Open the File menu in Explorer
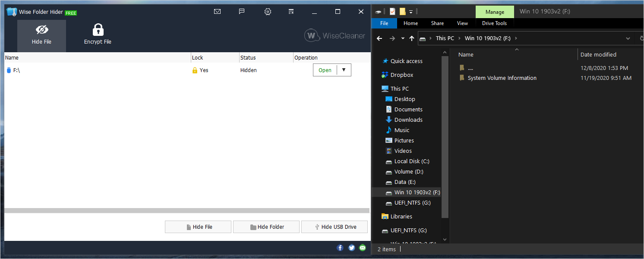Screen dimensions: 644x259 (x=384, y=23)
